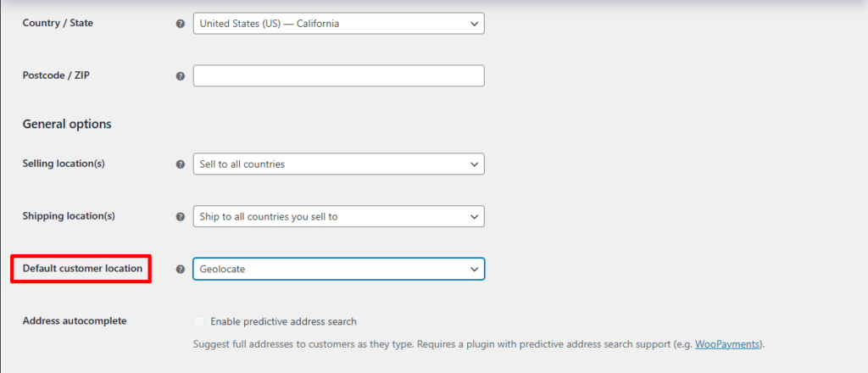Open the Sell to all countries dropdown
Image resolution: width=868 pixels, height=373 pixels.
(x=338, y=164)
